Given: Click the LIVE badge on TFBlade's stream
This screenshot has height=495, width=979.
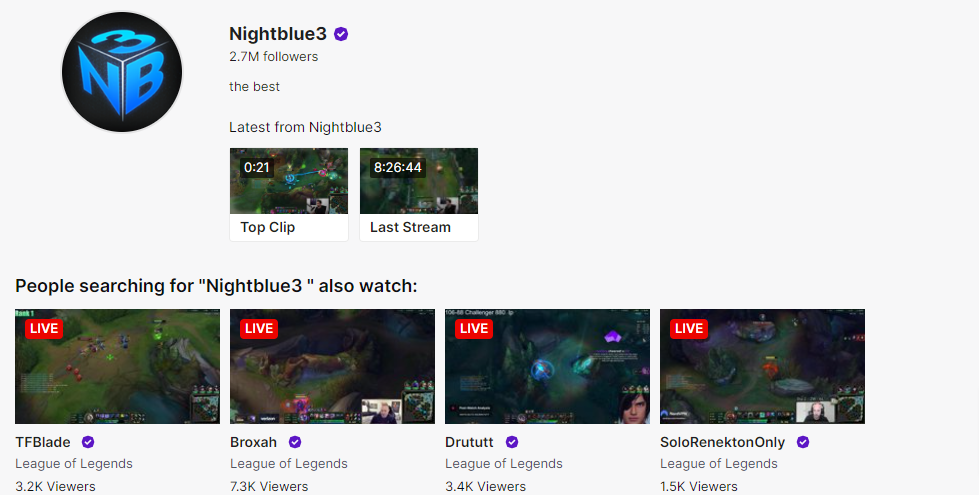Looking at the screenshot, I should coord(44,328).
